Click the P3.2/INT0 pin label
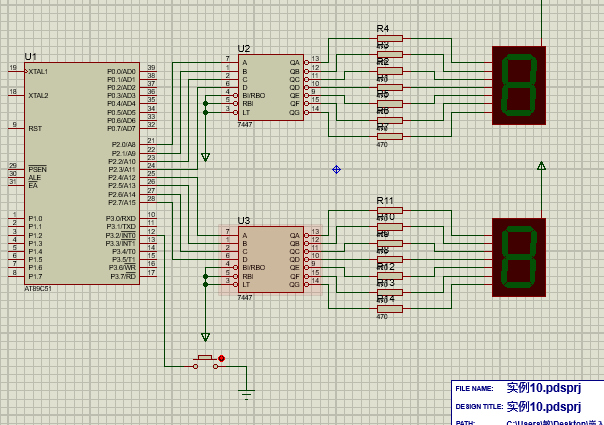Screen dimensions: 604x425 tap(121, 235)
